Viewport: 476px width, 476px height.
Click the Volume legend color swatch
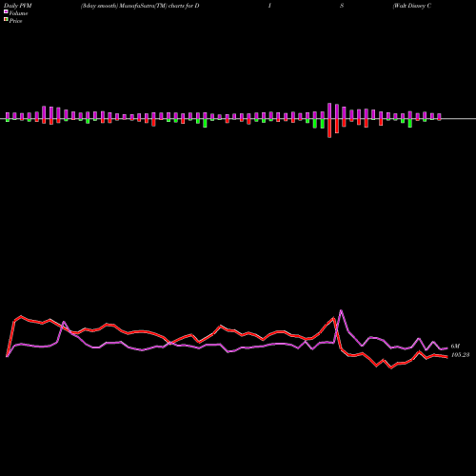click(x=6, y=11)
